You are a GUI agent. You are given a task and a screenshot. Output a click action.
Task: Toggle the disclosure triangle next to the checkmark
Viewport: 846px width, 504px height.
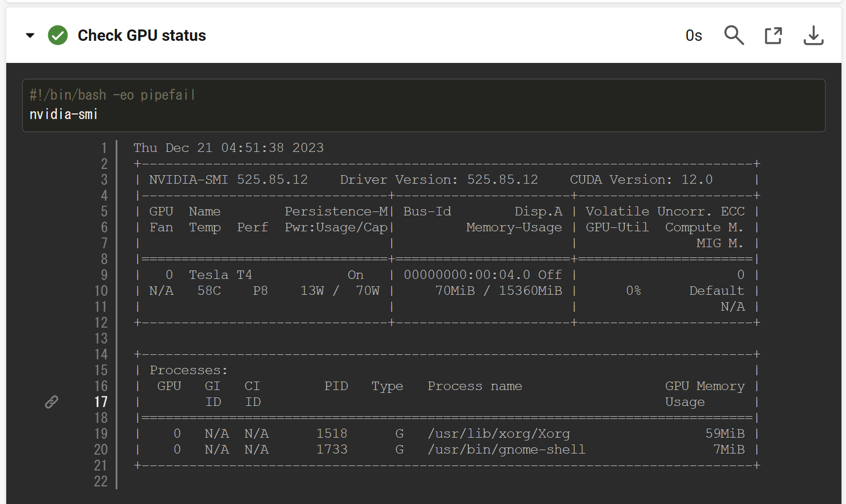click(30, 35)
